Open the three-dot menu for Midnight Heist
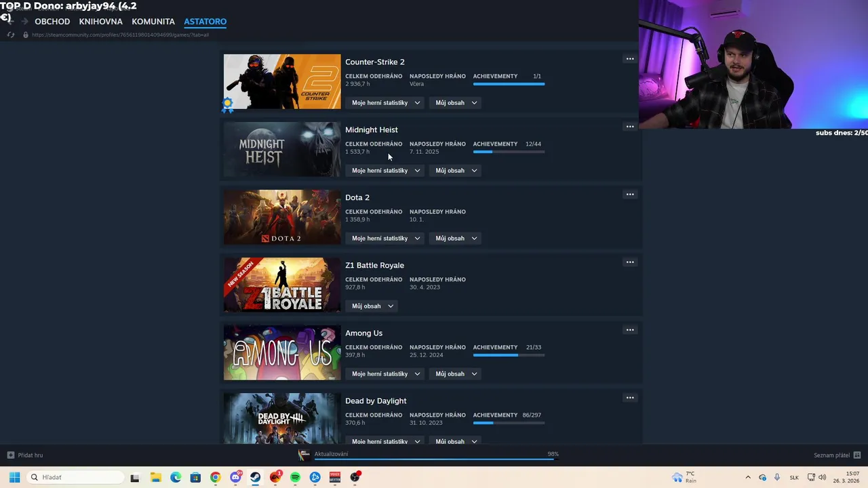Viewport: 868px width, 488px height. click(x=630, y=127)
